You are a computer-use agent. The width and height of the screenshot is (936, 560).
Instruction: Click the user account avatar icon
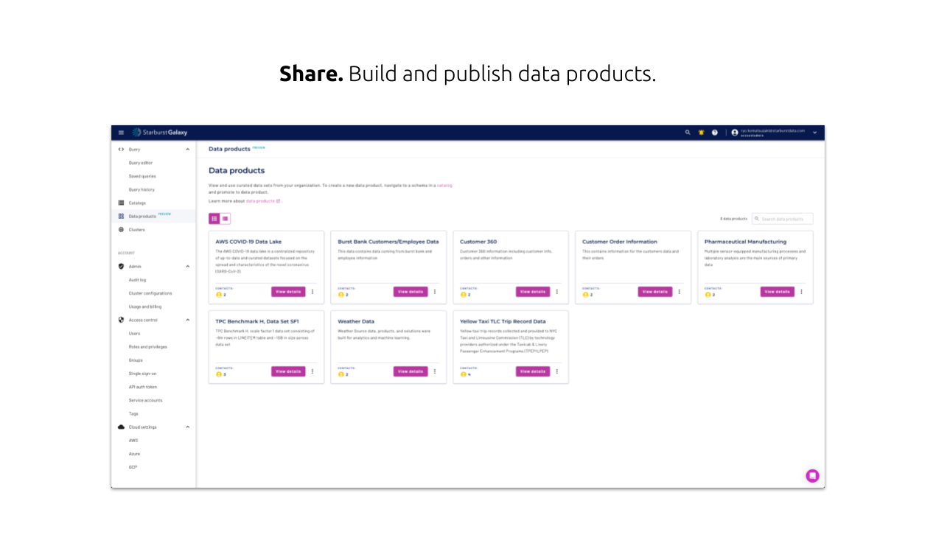click(735, 133)
